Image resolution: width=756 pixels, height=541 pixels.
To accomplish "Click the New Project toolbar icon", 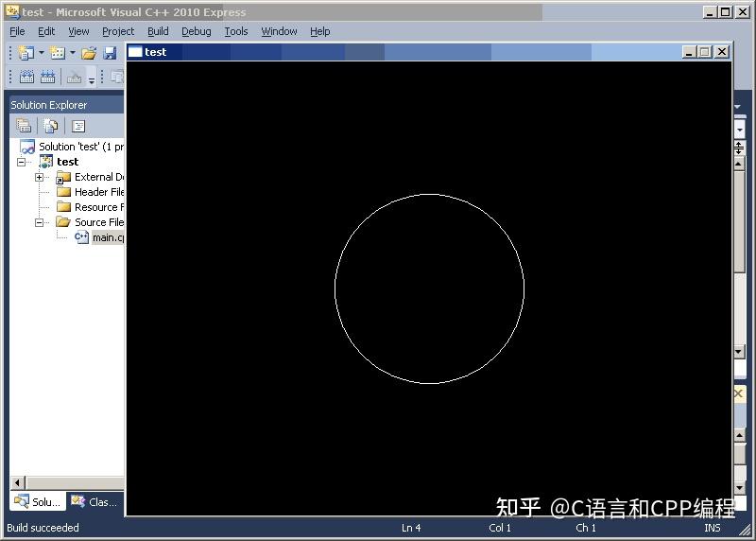I will tap(26, 53).
